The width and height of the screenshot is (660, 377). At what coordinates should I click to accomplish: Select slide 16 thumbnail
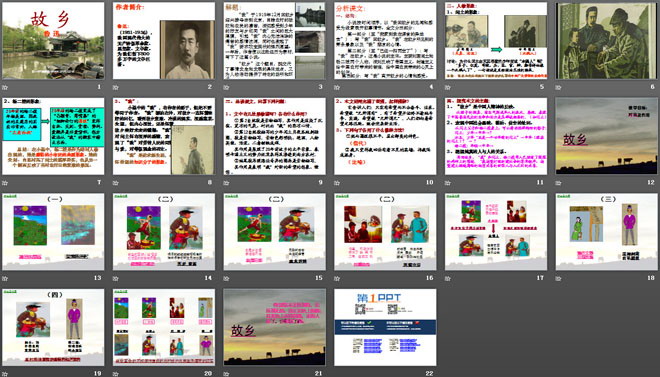tap(385, 232)
